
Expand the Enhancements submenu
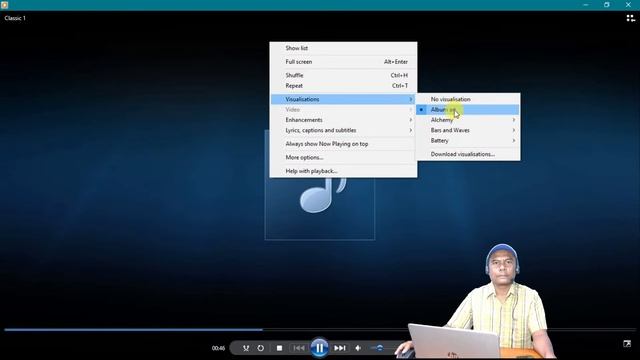[x=343, y=120]
